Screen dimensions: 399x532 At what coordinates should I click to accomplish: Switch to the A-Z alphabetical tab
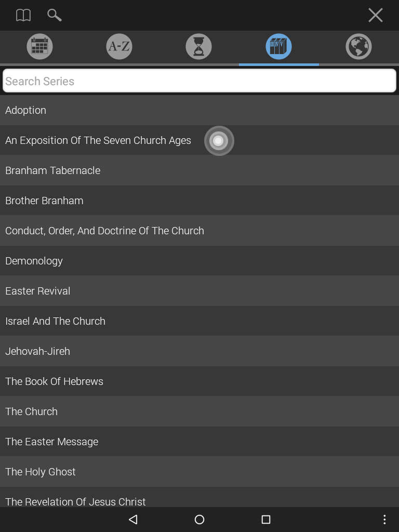(119, 46)
